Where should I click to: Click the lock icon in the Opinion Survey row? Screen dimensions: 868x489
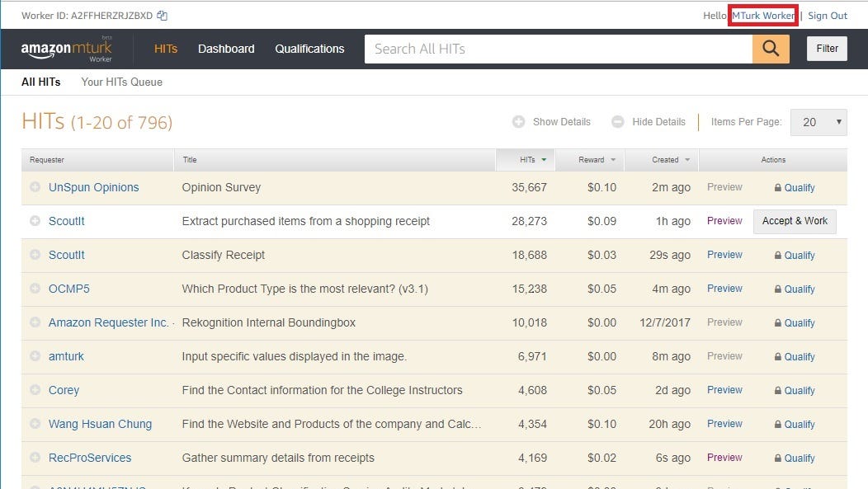point(778,187)
